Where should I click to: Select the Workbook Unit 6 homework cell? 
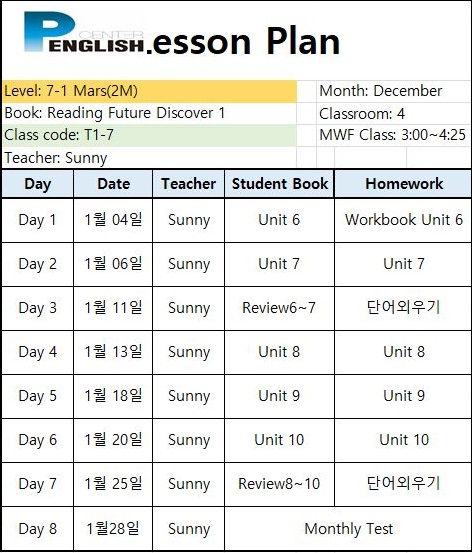coord(403,220)
